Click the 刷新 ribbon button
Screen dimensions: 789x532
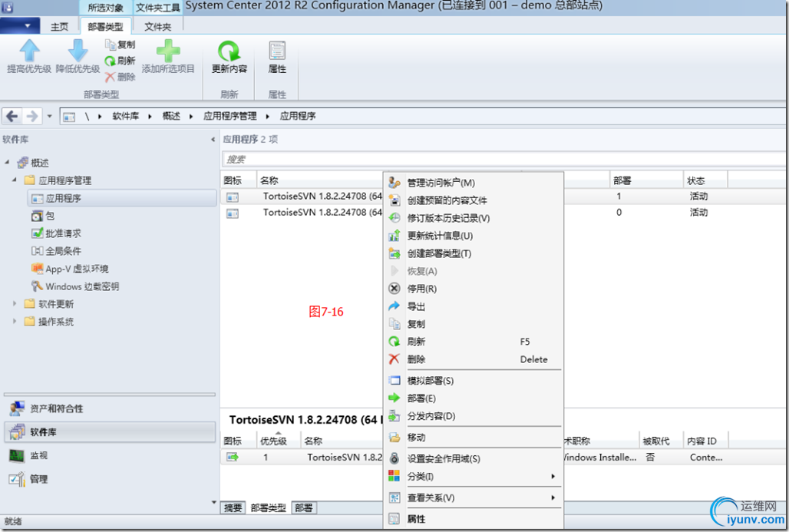[x=120, y=61]
